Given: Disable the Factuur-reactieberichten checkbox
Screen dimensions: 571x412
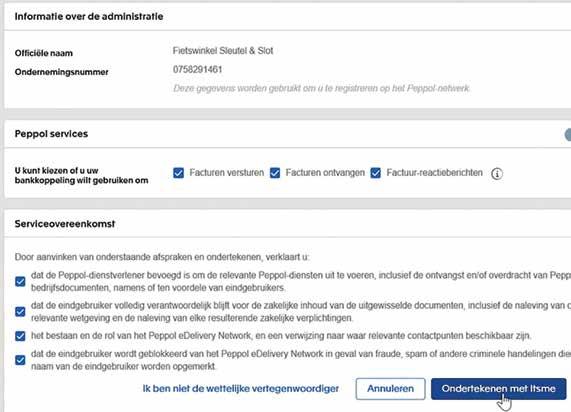Looking at the screenshot, I should [x=375, y=173].
